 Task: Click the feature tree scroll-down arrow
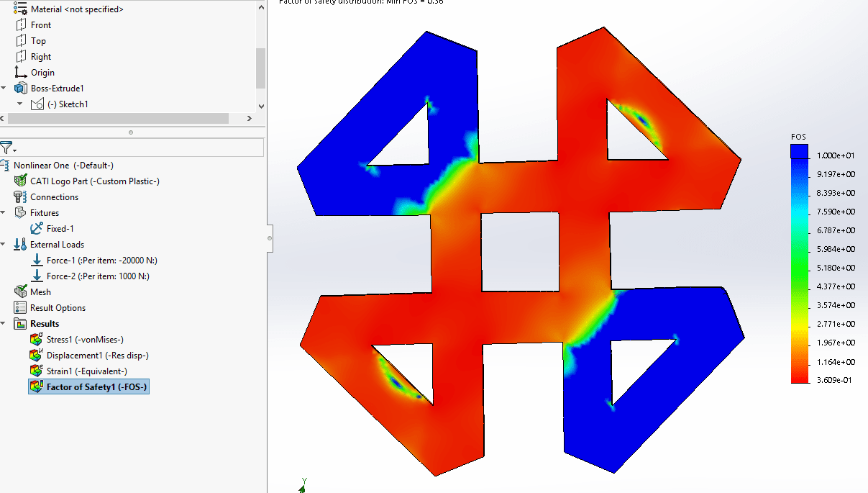coord(261,106)
